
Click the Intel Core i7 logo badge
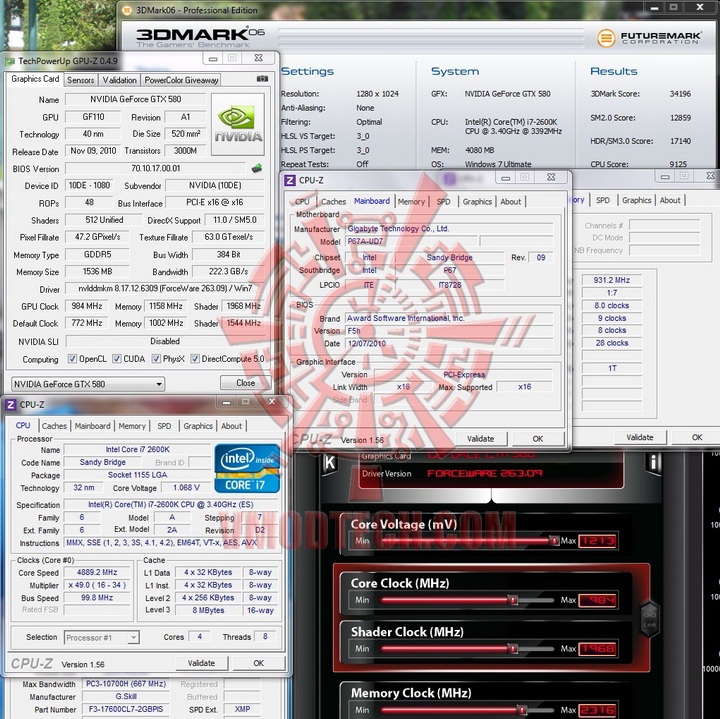247,468
